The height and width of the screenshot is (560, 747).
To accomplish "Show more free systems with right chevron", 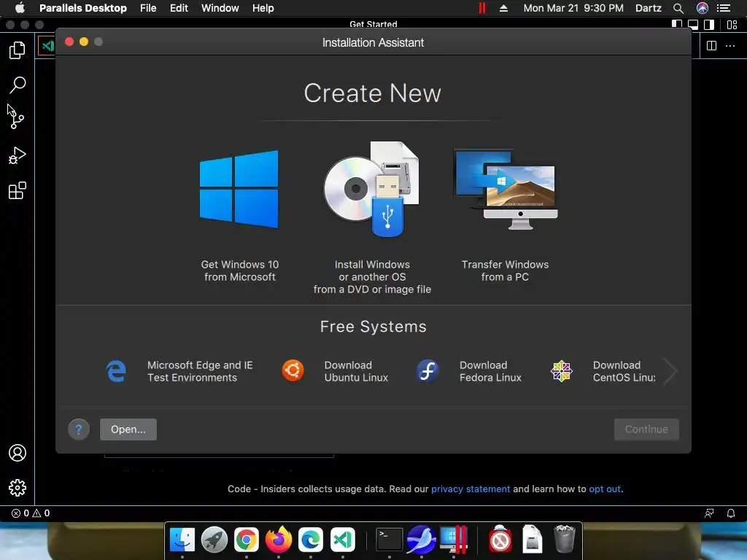I will (670, 371).
